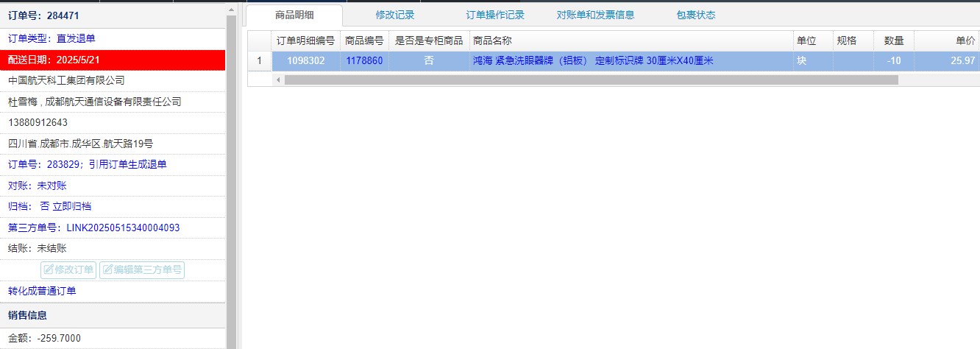Switch to the 商品明细 tab
The image size is (980, 349).
pyautogui.click(x=294, y=15)
